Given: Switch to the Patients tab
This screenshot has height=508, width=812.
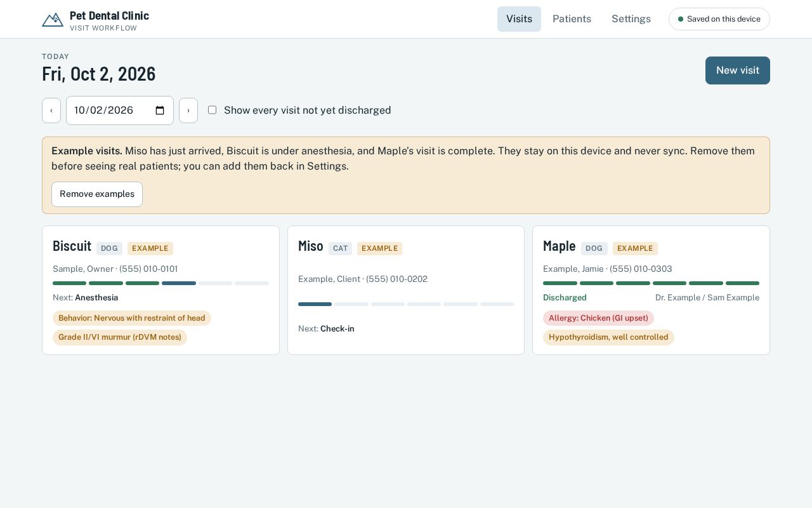Looking at the screenshot, I should 572,19.
